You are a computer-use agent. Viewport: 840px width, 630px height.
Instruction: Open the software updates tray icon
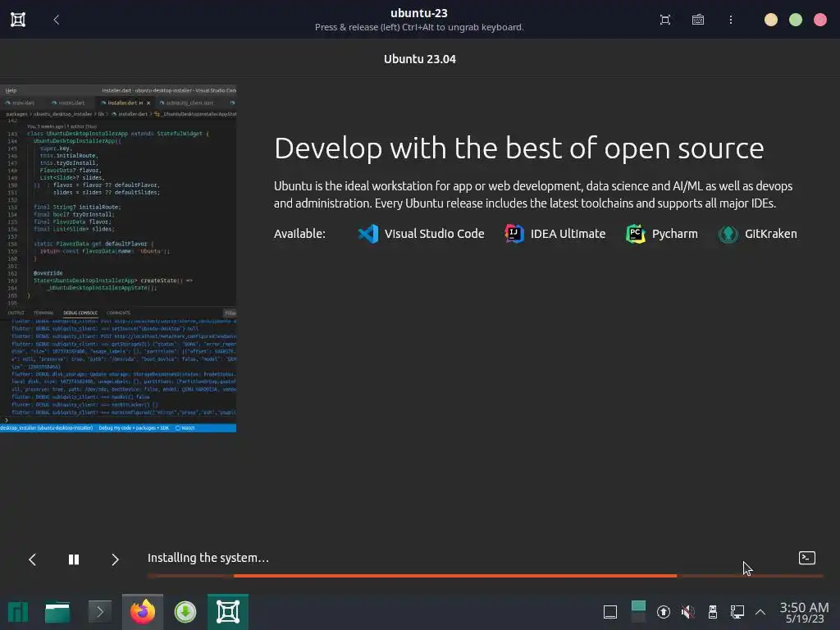663,612
